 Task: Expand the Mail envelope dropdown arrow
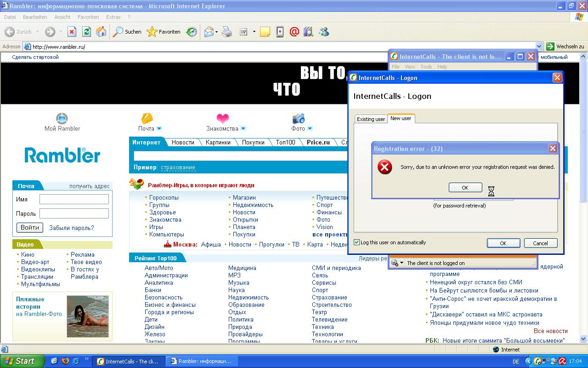tap(216, 32)
